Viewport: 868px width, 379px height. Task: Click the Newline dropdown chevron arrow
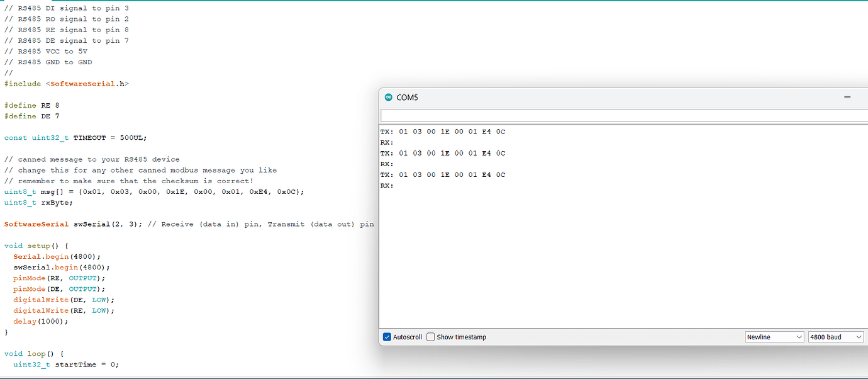pos(799,337)
